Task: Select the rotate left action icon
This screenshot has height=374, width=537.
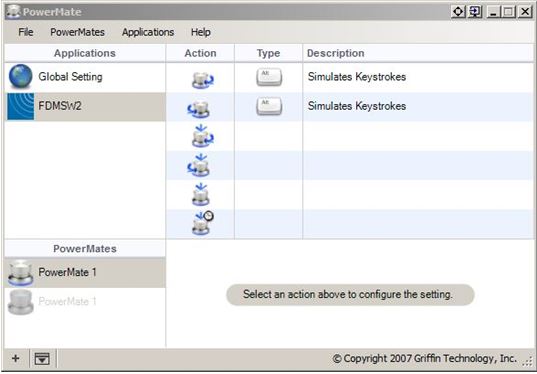Action: click(199, 109)
